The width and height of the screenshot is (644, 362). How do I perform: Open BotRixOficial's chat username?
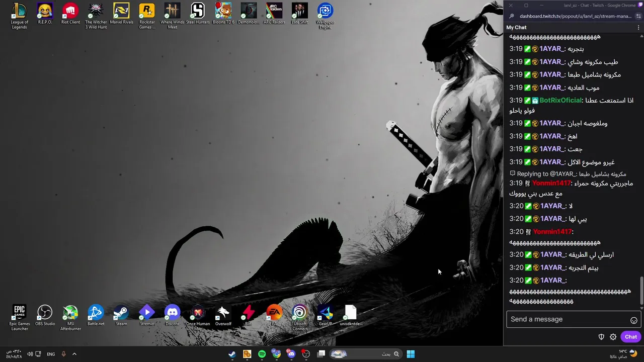pyautogui.click(x=560, y=101)
